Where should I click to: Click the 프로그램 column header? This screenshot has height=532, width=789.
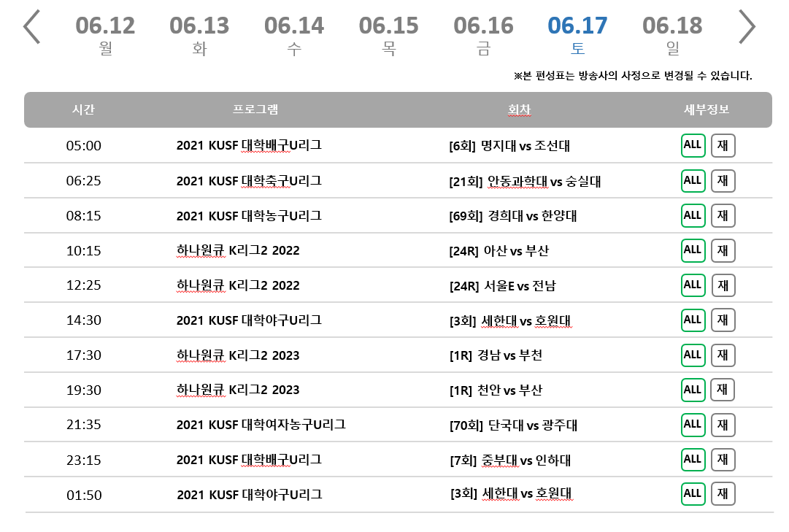point(255,110)
